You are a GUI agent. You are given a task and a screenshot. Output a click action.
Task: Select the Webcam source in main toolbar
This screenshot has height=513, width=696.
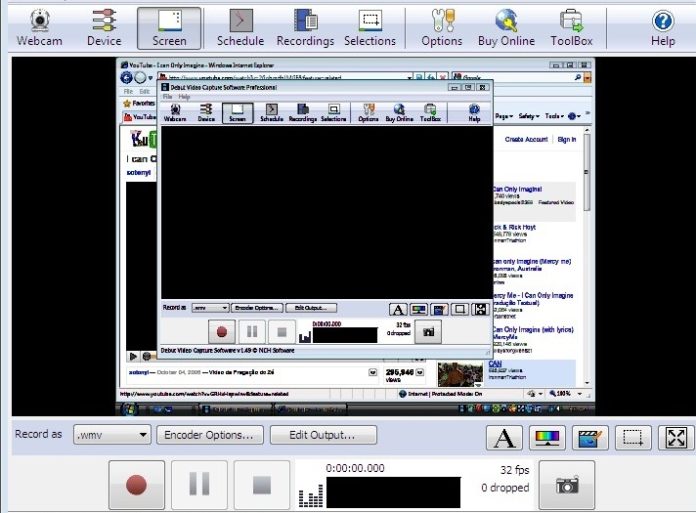click(40, 28)
